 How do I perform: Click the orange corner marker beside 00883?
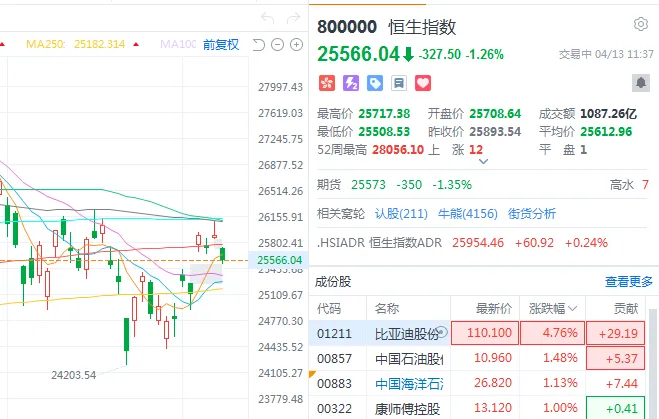click(x=312, y=374)
